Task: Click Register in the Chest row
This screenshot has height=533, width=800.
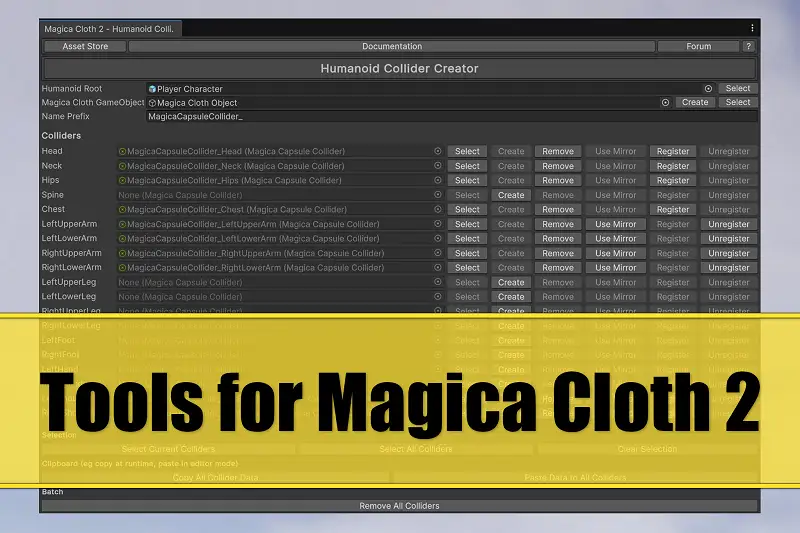Action: pyautogui.click(x=672, y=210)
